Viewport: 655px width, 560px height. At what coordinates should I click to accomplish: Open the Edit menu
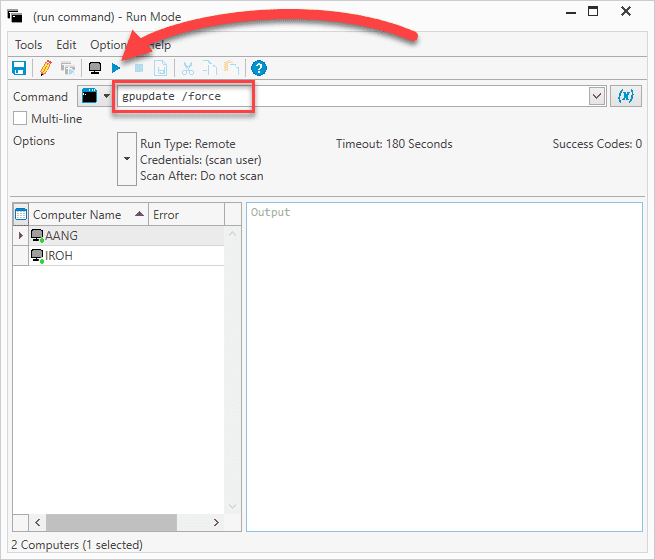coord(66,45)
